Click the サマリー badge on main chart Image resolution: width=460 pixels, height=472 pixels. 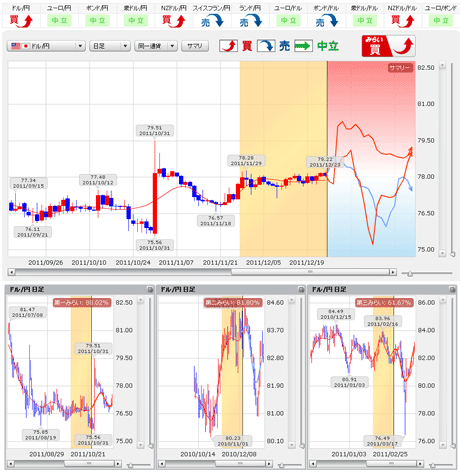tap(400, 68)
